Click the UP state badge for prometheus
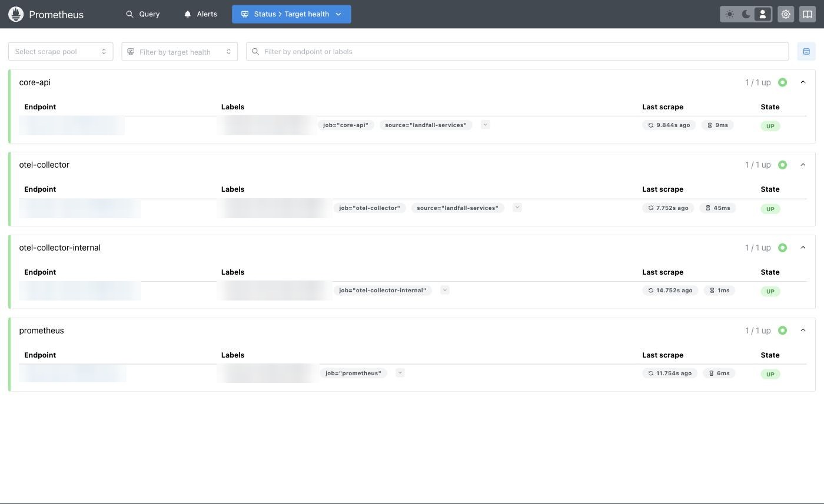 pyautogui.click(x=770, y=374)
